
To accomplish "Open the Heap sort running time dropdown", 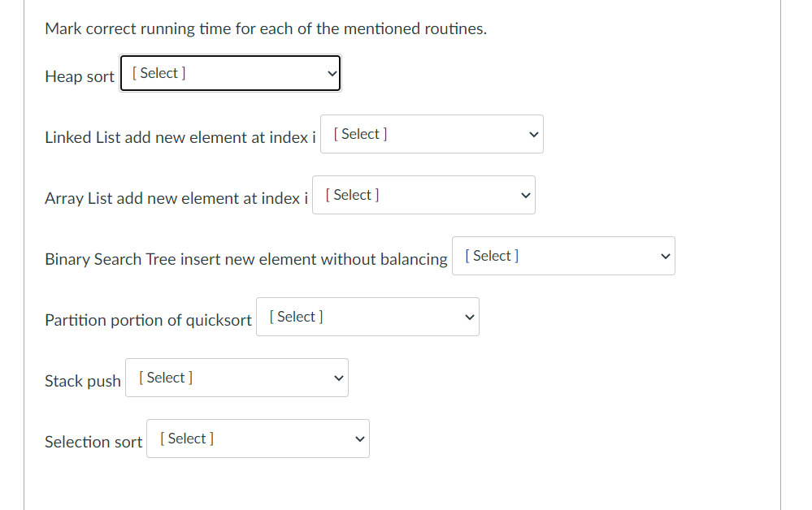I will [230, 73].
